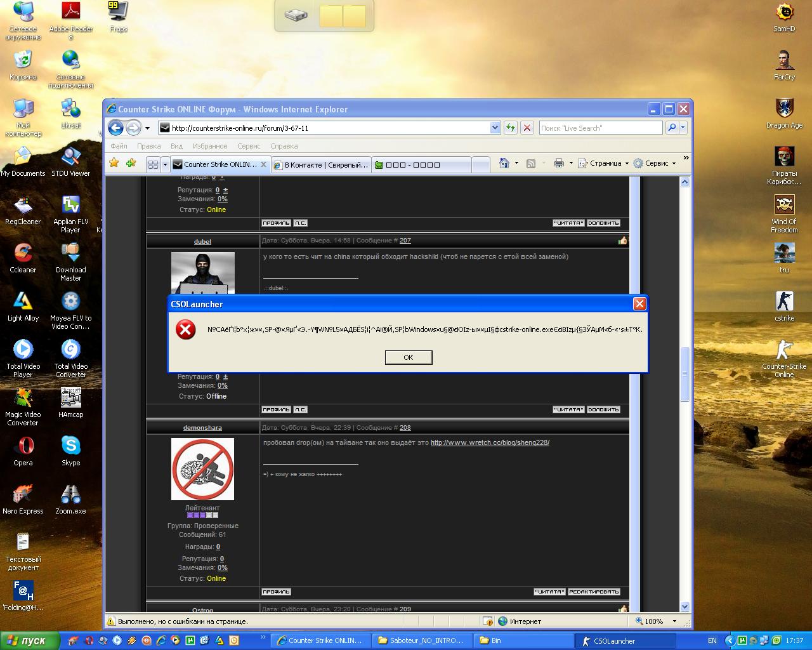The image size is (812, 650).
Task: Open the Counter-Strike Online desktop icon
Action: tap(784, 359)
